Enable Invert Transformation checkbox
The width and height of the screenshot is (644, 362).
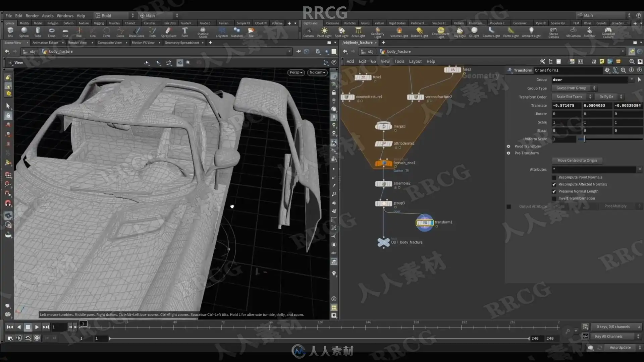coord(554,198)
